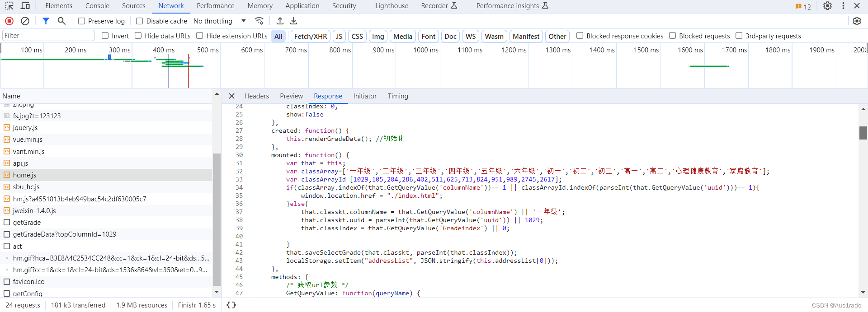The height and width of the screenshot is (312, 868).
Task: Pretty print response with braces icon
Action: click(x=231, y=305)
